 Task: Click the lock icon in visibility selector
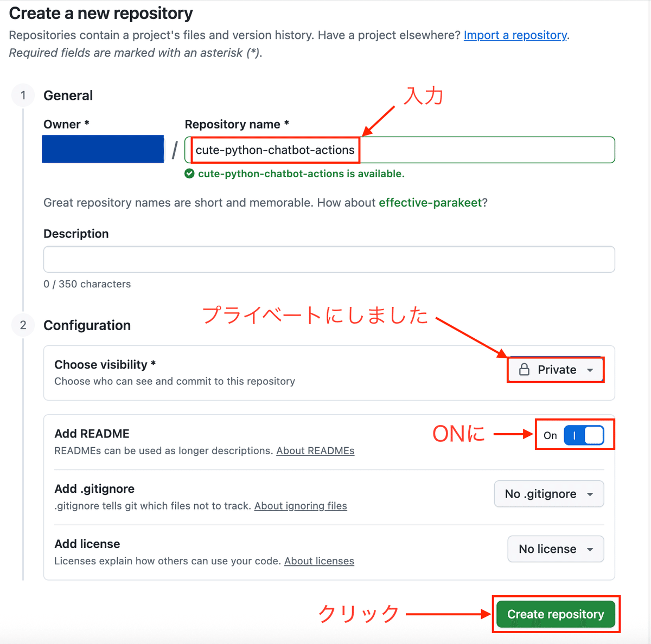coord(524,370)
